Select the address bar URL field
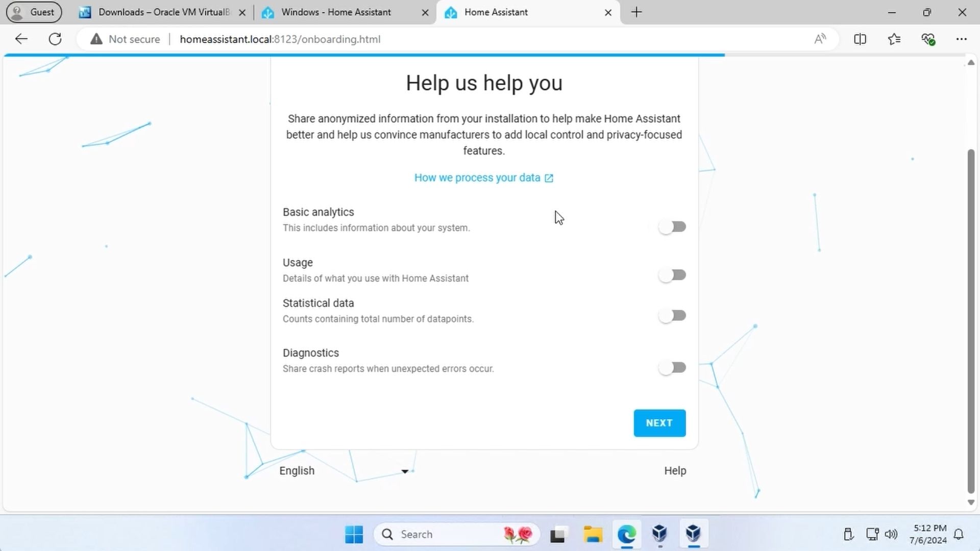 click(279, 39)
